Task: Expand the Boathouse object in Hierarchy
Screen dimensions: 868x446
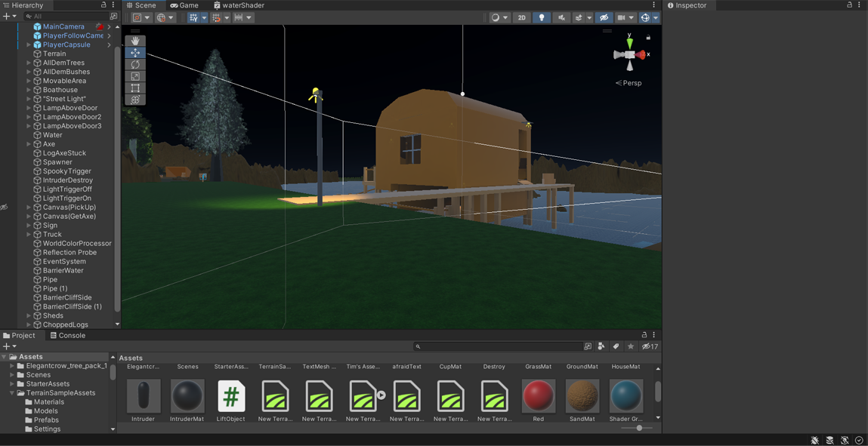Action: click(29, 90)
